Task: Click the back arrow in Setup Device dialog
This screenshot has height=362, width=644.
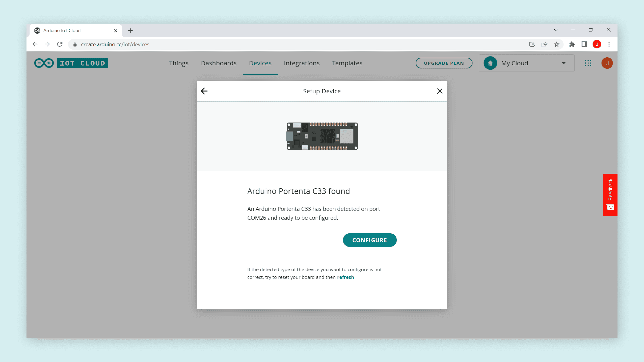Action: [x=204, y=91]
